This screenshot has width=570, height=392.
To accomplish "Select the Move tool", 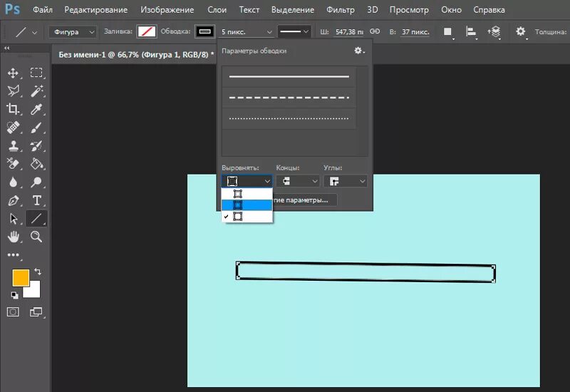I will [x=13, y=73].
